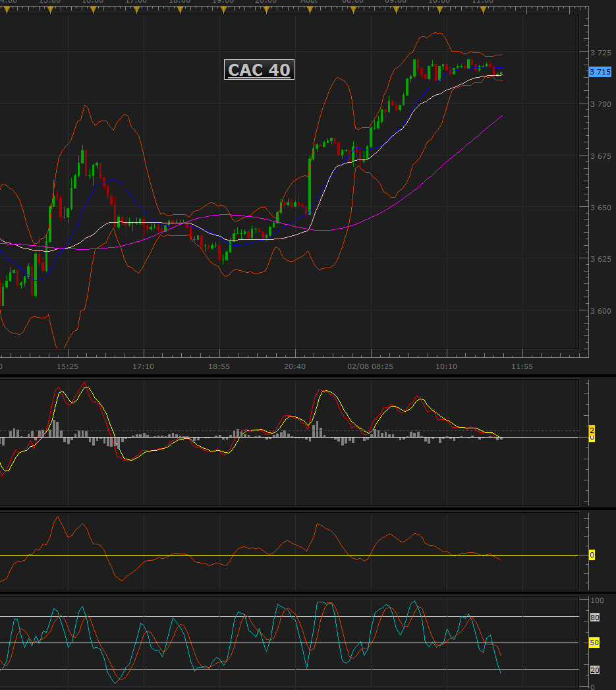Click the orange triangle marker under 19:00
616x690 pixels.
[223, 11]
